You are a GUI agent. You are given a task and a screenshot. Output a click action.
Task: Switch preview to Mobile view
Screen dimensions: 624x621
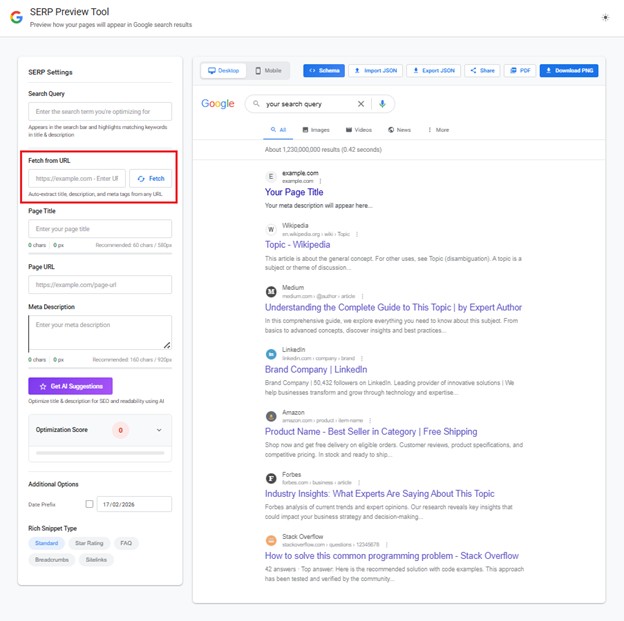pos(267,71)
